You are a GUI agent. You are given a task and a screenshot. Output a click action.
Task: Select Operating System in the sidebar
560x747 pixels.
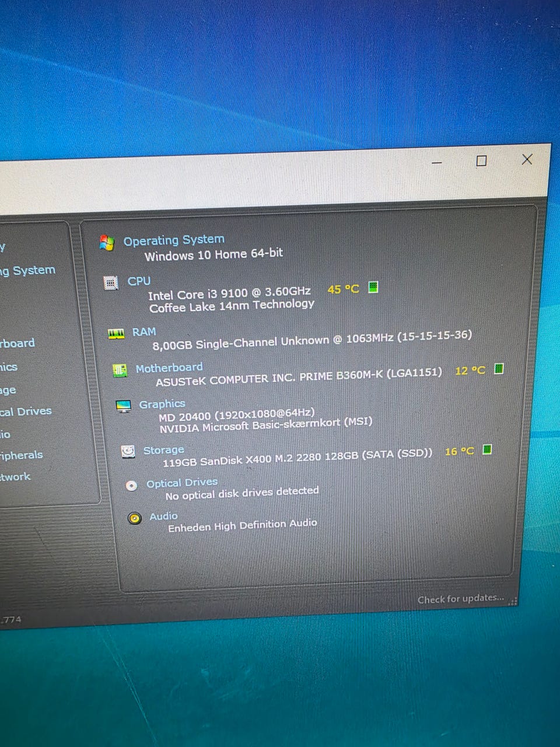point(27,271)
